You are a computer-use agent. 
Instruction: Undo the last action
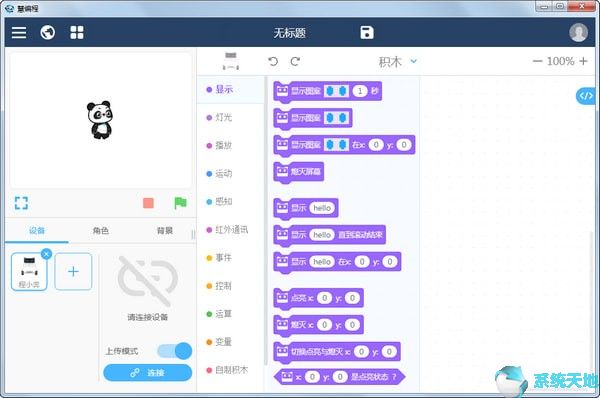[273, 61]
